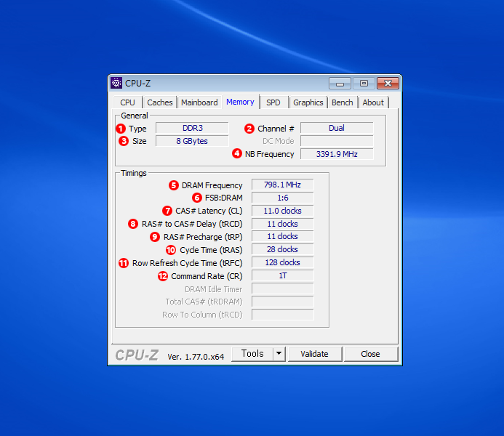Select the Mainboard tab
The width and height of the screenshot is (504, 436).
pyautogui.click(x=199, y=102)
